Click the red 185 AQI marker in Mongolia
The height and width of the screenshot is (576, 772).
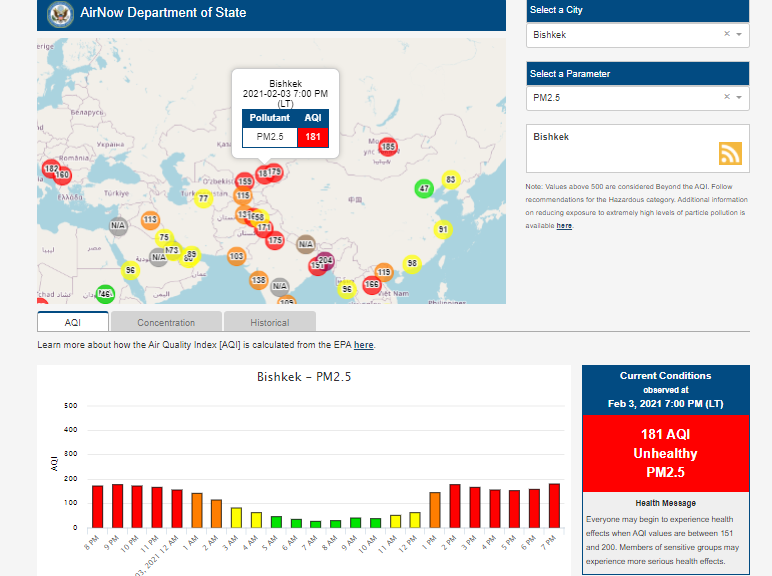[388, 148]
